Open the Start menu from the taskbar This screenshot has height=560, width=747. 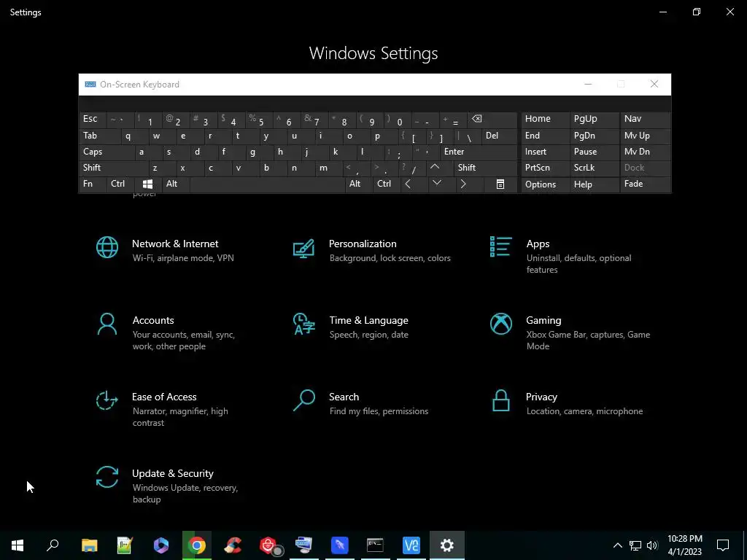(x=18, y=545)
